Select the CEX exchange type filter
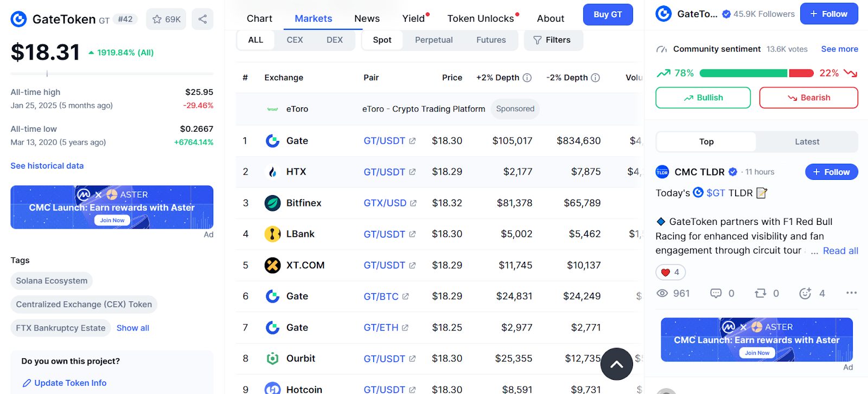This screenshot has height=394, width=868. [x=295, y=40]
